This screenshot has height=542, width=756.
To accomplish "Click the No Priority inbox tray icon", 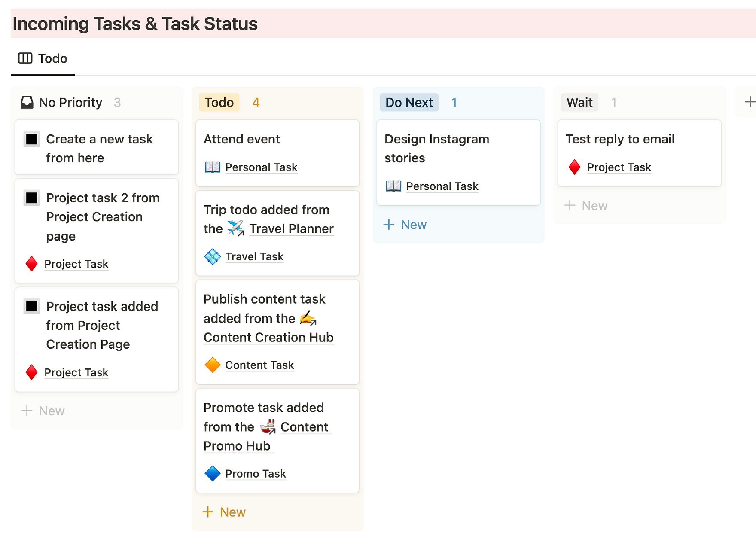I will [x=27, y=102].
